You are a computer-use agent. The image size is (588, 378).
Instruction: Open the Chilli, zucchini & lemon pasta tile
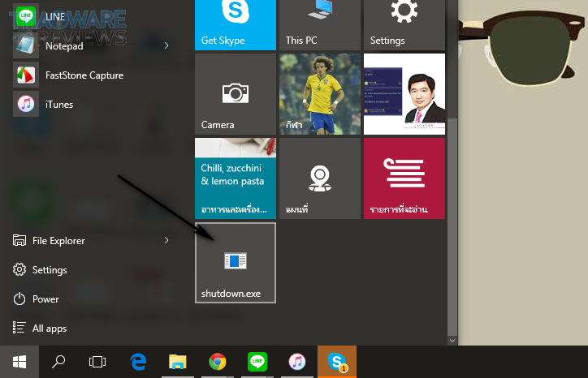236,178
